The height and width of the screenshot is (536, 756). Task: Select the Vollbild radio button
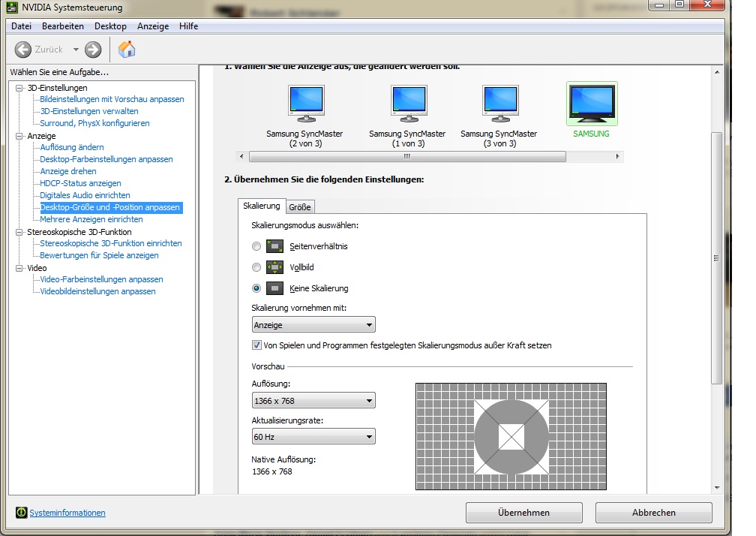[256, 267]
